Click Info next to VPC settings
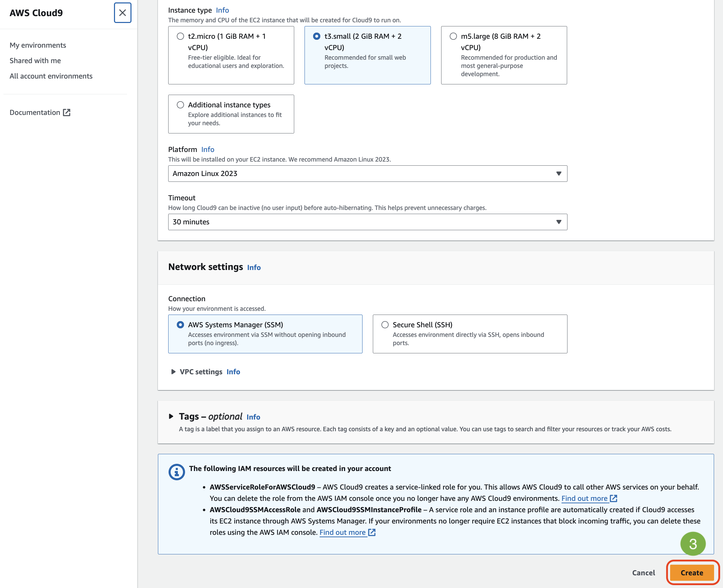Screen dimensions: 723x588 coord(233,372)
